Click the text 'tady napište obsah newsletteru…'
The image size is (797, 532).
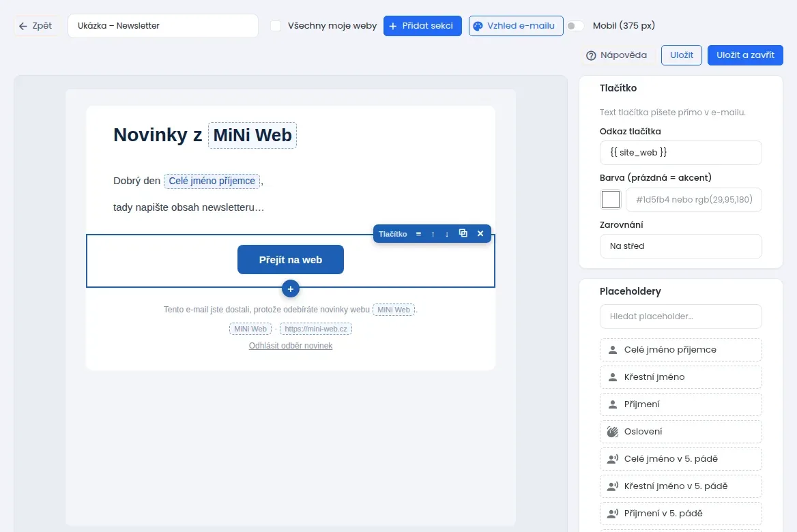pyautogui.click(x=188, y=207)
